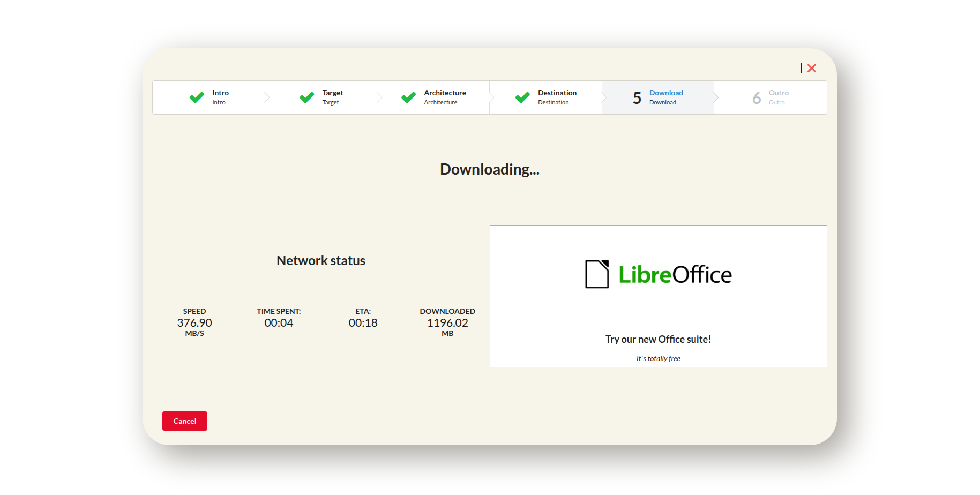This screenshot has height=495, width=980.
Task: Cancel the download
Action: point(185,421)
